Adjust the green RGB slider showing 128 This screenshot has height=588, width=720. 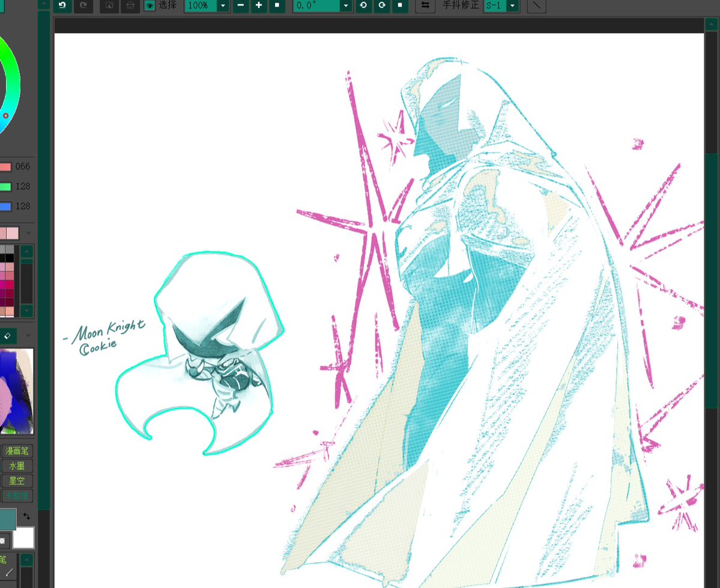pyautogui.click(x=5, y=187)
